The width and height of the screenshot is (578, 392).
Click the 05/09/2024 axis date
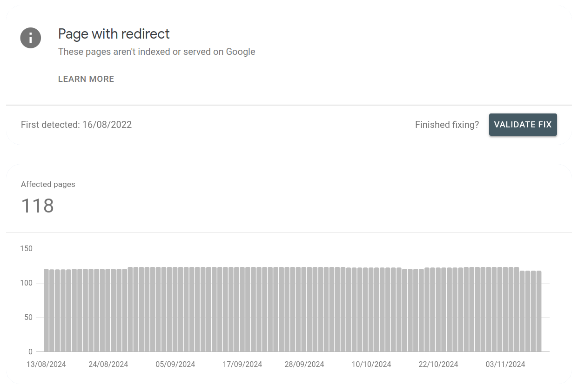[x=175, y=364]
